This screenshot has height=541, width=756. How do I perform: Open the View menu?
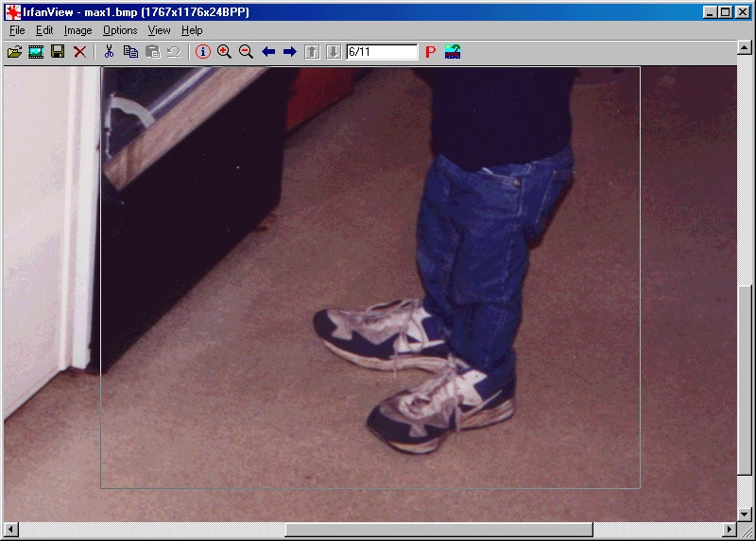pyautogui.click(x=159, y=30)
